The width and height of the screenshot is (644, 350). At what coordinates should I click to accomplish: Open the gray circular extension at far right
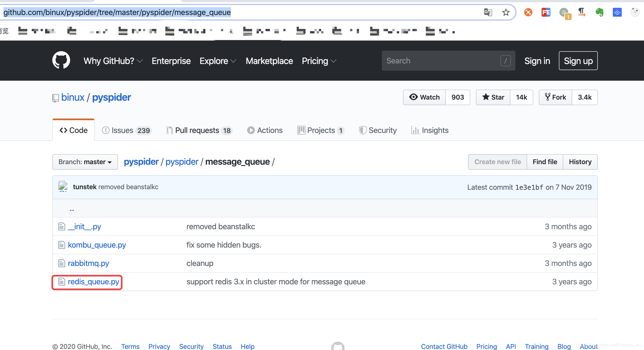coord(635,12)
